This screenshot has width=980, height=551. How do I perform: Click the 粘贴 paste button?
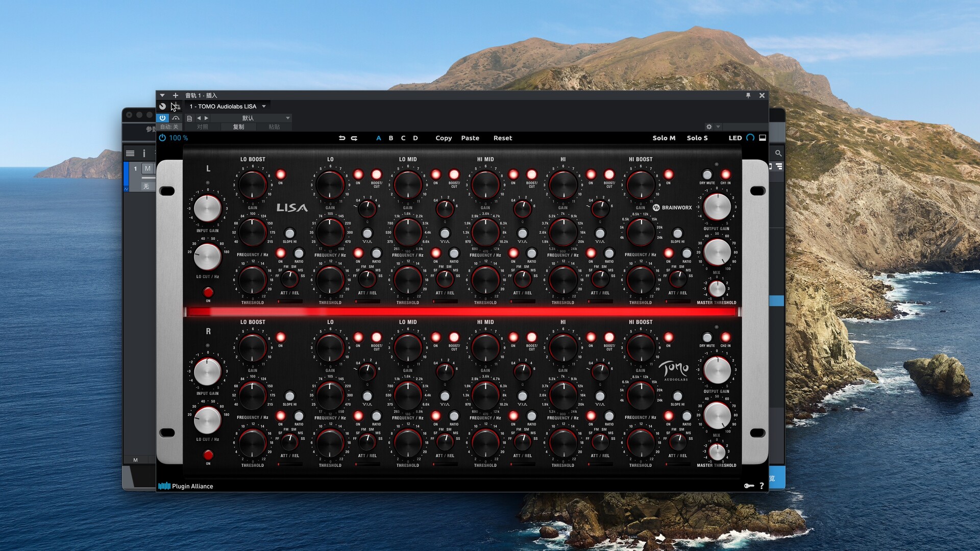coord(274,127)
